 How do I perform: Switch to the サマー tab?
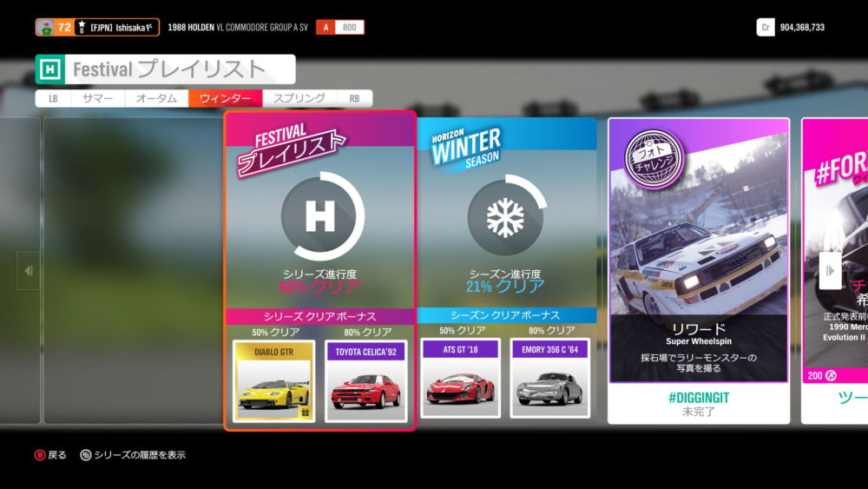point(97,99)
